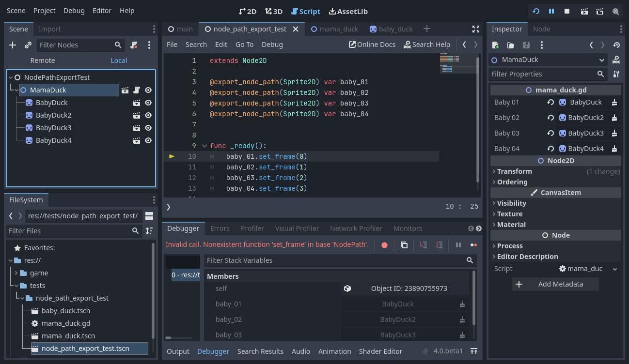The height and width of the screenshot is (364, 629).
Task: Attach script icon beside Filter Nodes
Action: tap(134, 45)
